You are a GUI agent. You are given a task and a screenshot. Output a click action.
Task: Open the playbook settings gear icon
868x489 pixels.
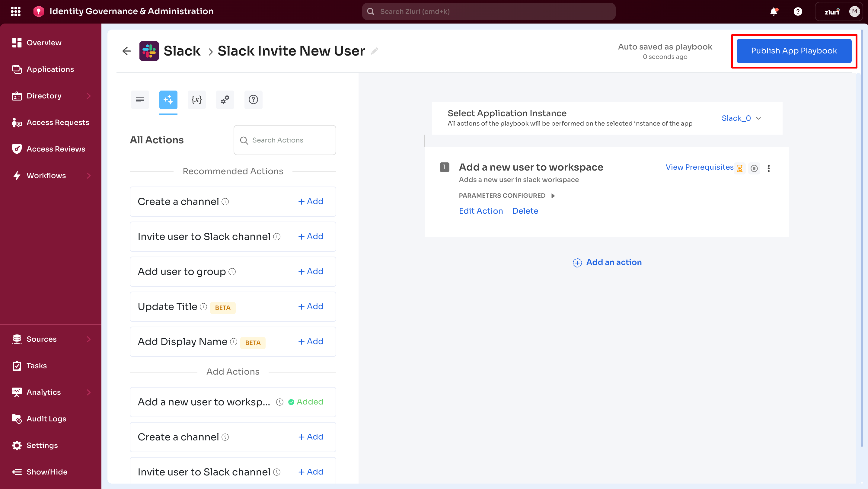(x=225, y=99)
